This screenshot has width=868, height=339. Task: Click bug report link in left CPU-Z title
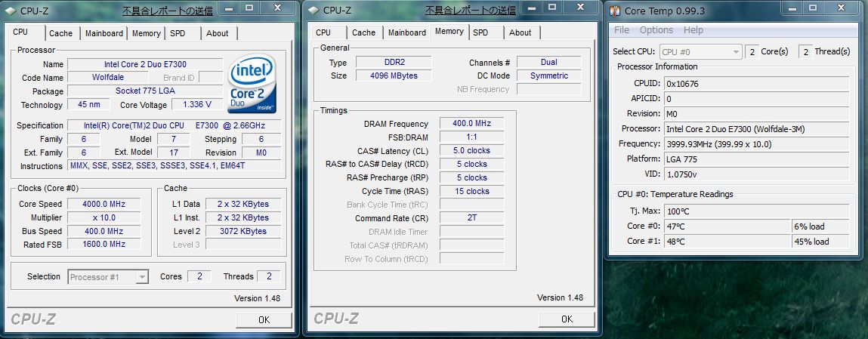click(167, 11)
